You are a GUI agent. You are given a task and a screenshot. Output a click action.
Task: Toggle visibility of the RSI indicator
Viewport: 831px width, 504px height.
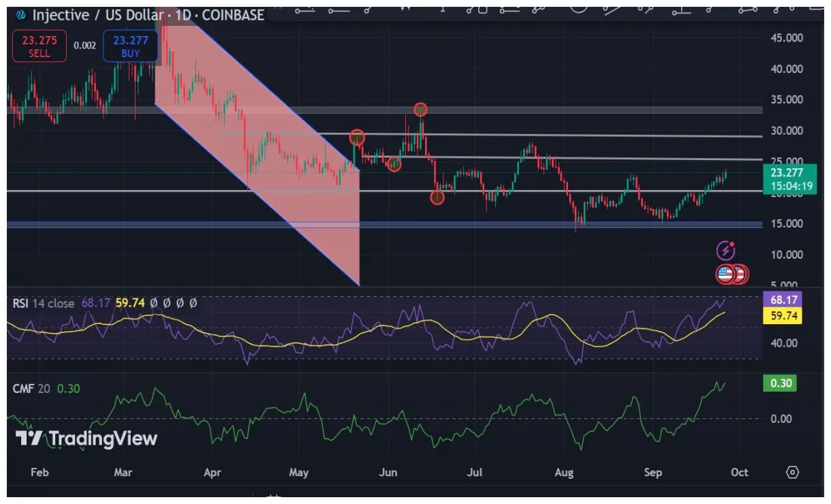[x=153, y=303]
